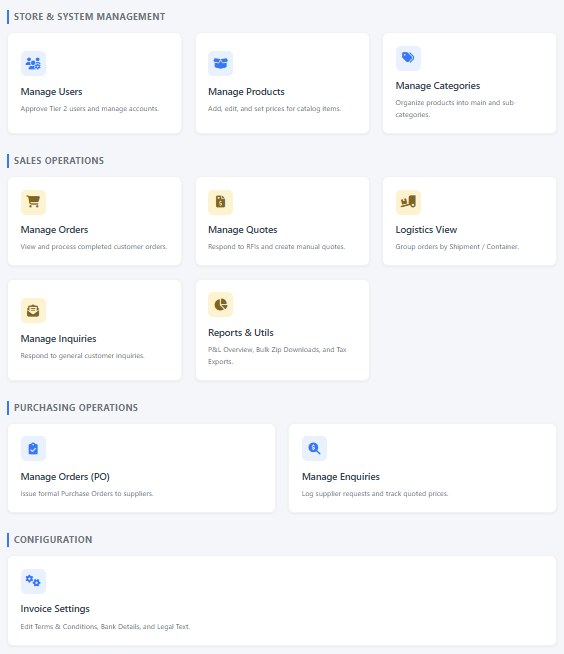Open the Manage Products card title
The width and height of the screenshot is (564, 654).
[x=246, y=92]
